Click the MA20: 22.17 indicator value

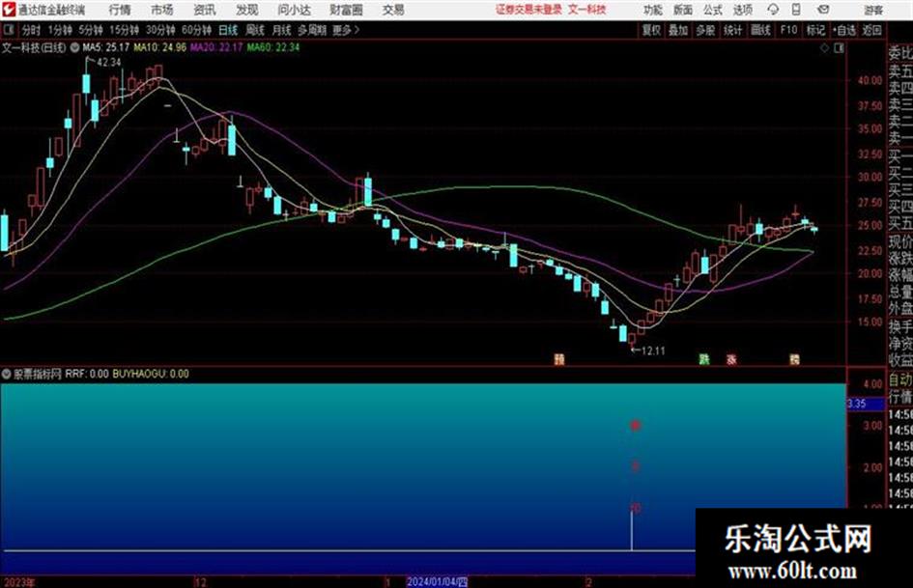coord(216,47)
